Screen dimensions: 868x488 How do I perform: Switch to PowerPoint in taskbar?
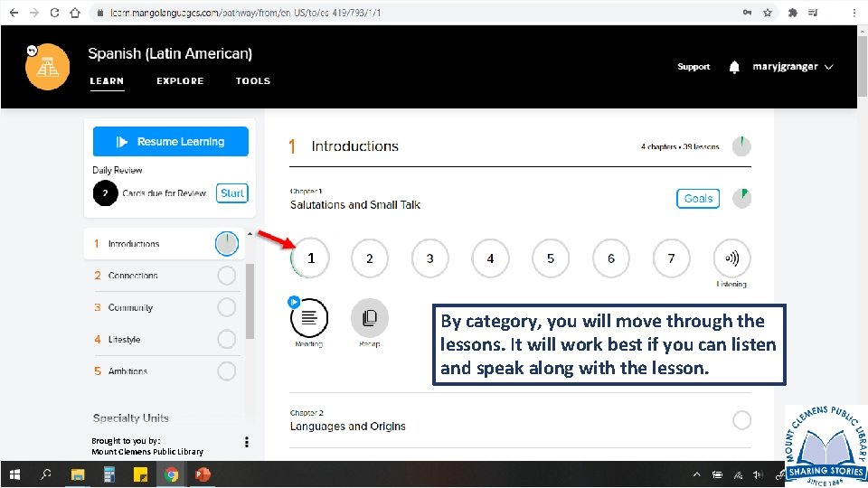coord(203,474)
